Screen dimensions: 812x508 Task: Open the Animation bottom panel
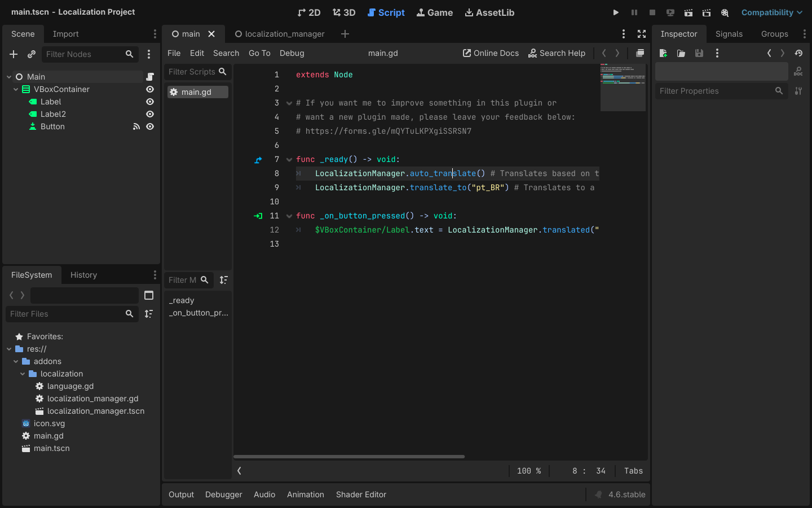306,494
